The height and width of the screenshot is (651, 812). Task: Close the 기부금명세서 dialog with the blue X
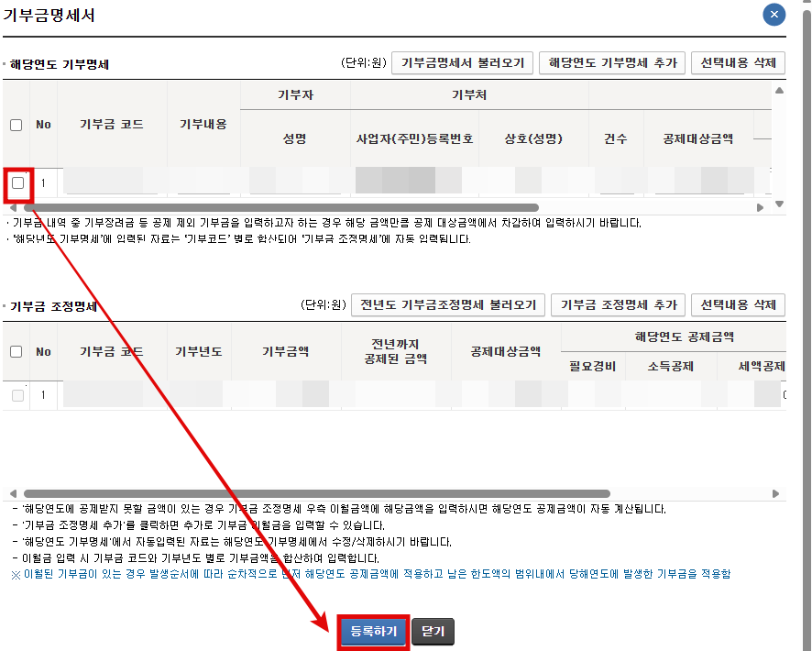coord(774,15)
